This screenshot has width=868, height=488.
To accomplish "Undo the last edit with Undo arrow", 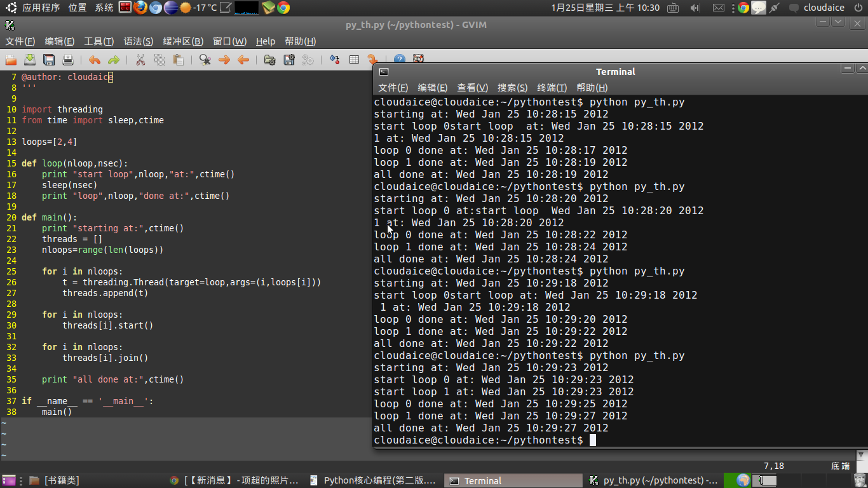I will 95,60.
